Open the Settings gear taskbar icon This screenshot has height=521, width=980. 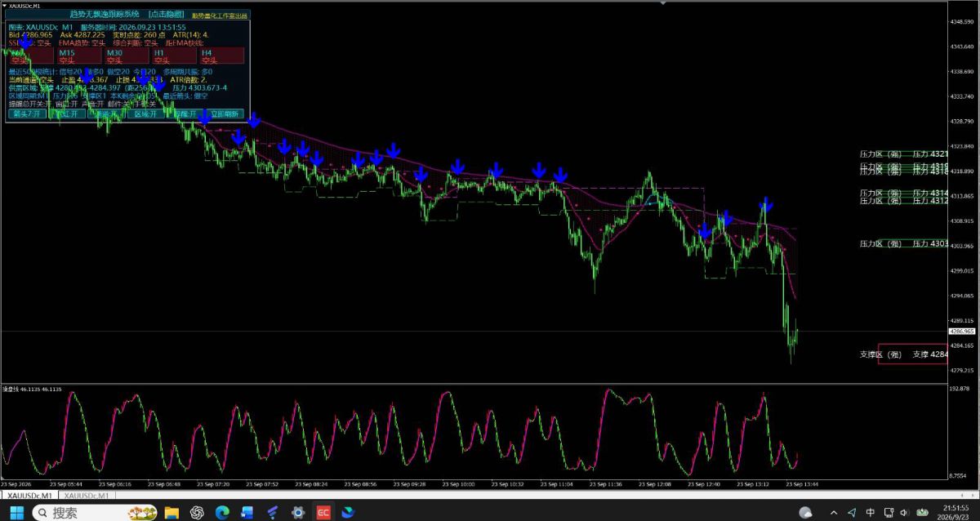[x=298, y=512]
